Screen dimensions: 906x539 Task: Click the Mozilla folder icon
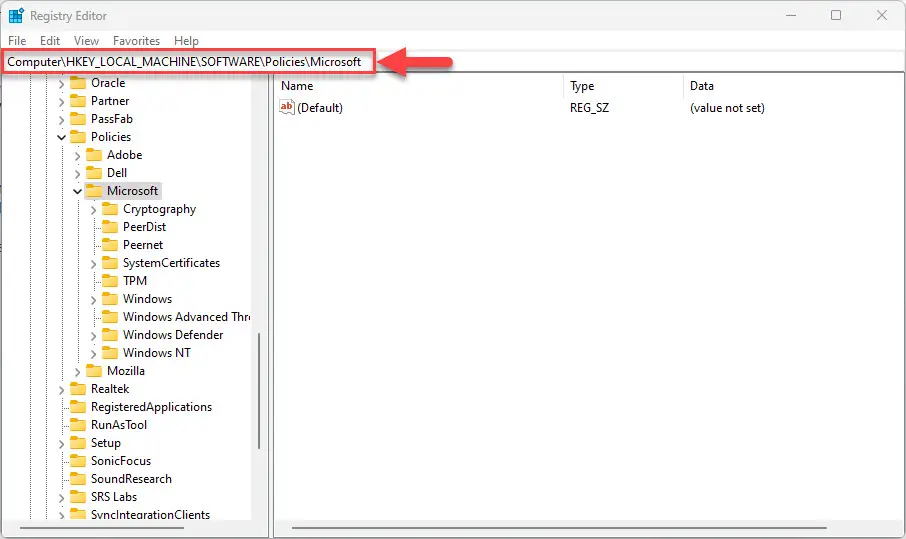94,371
